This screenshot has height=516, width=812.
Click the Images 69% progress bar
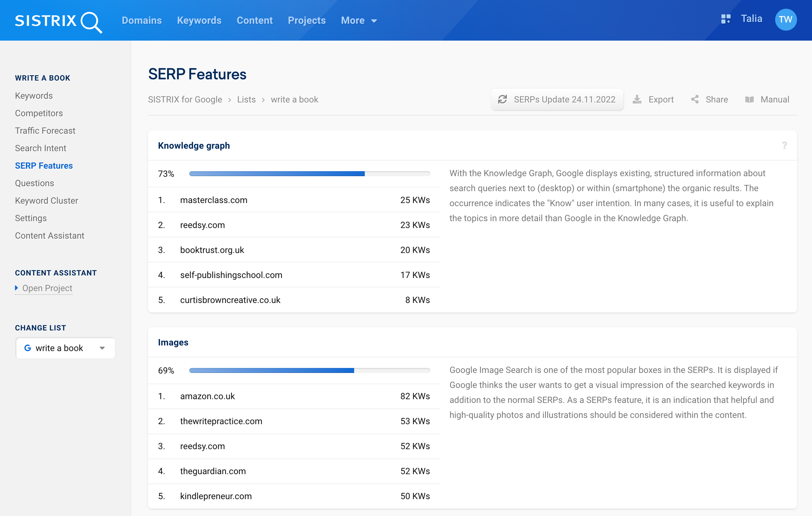pyautogui.click(x=309, y=370)
